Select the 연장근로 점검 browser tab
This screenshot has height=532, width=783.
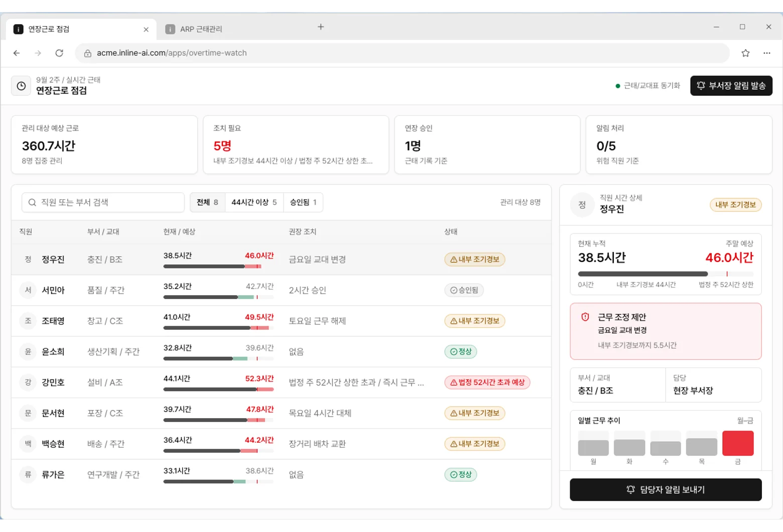pyautogui.click(x=81, y=29)
